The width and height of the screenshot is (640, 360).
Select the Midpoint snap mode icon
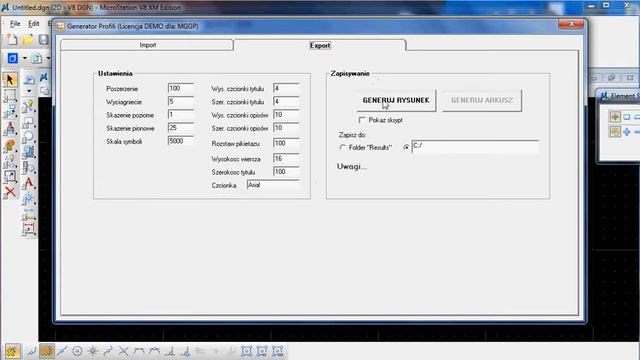[62, 351]
